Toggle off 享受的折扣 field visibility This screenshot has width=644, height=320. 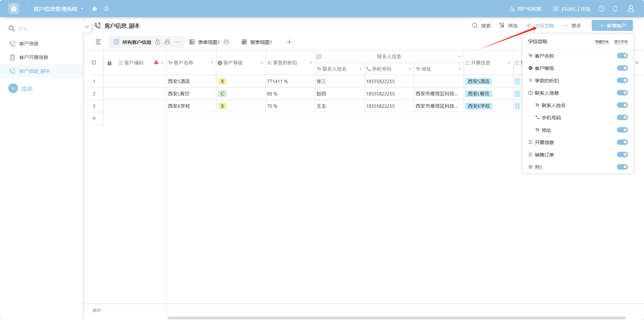pos(622,80)
